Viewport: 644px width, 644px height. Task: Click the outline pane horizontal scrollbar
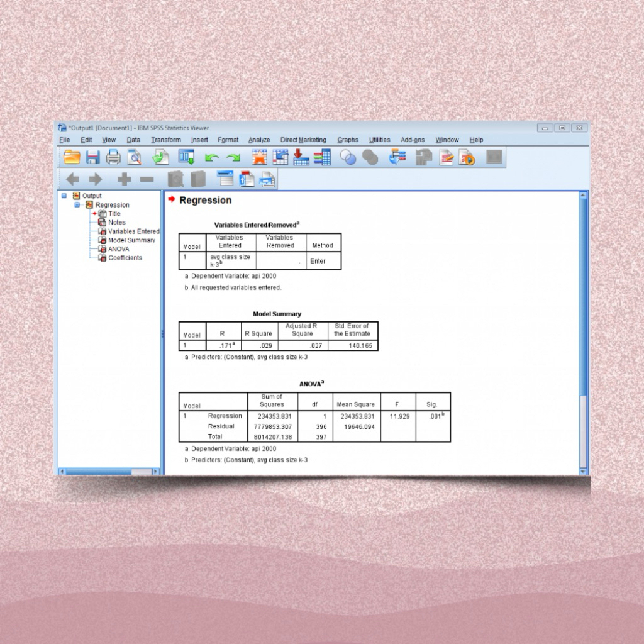(x=109, y=472)
